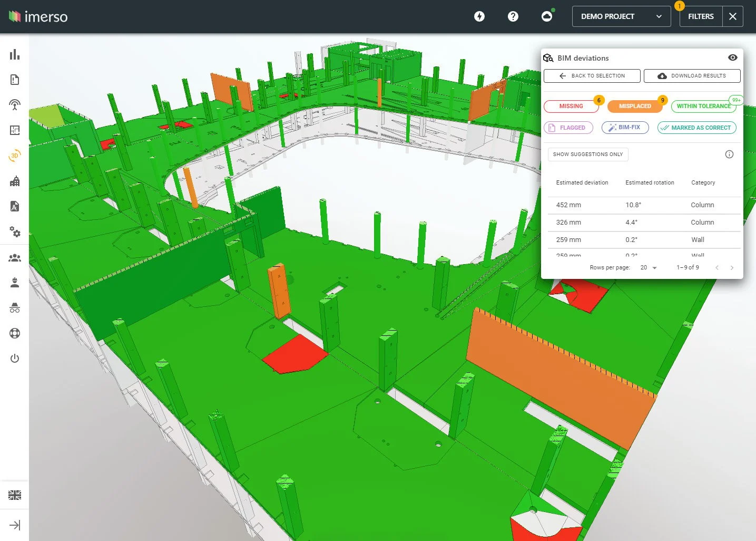756x541 pixels.
Task: Click the support lifebuoy icon
Action: [x=14, y=333]
